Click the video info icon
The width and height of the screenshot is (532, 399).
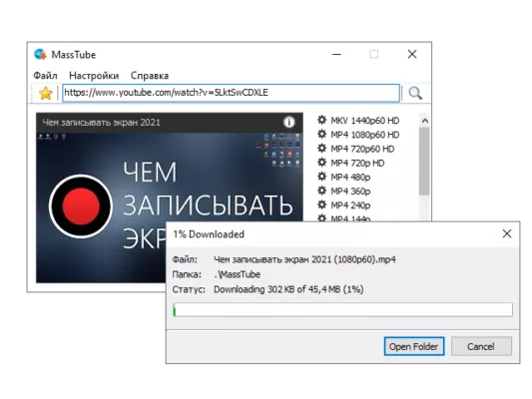289,122
